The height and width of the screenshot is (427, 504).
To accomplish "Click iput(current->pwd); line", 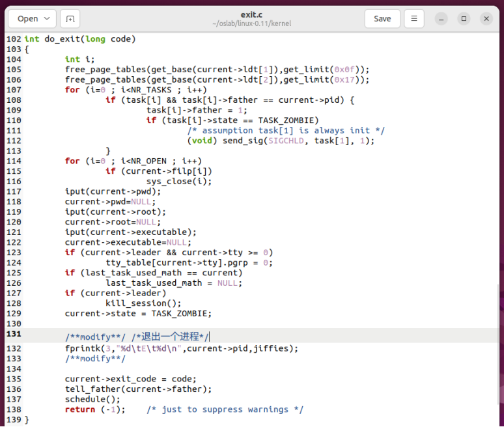I will [x=113, y=192].
